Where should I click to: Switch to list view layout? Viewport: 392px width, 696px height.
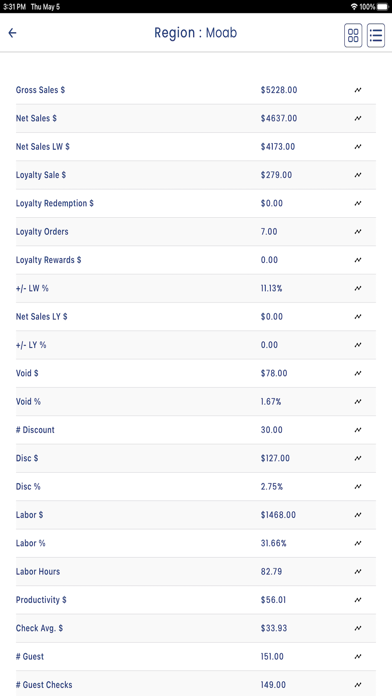(376, 36)
